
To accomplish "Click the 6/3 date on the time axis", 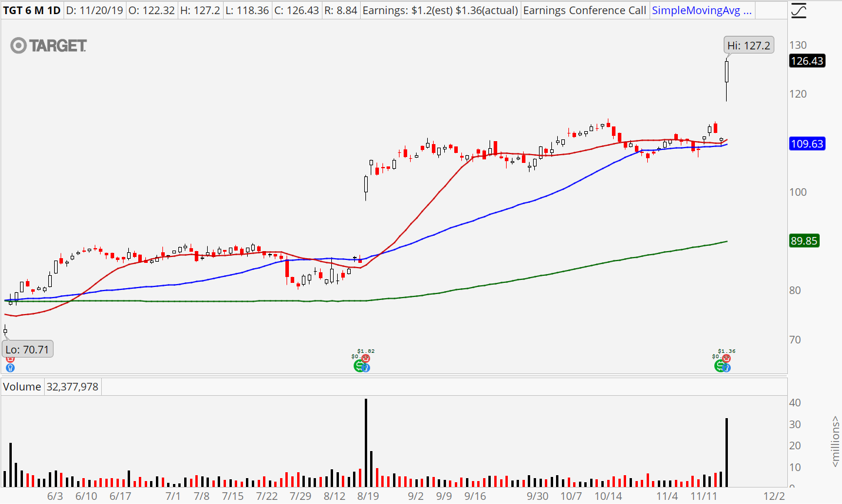I will coord(55,496).
